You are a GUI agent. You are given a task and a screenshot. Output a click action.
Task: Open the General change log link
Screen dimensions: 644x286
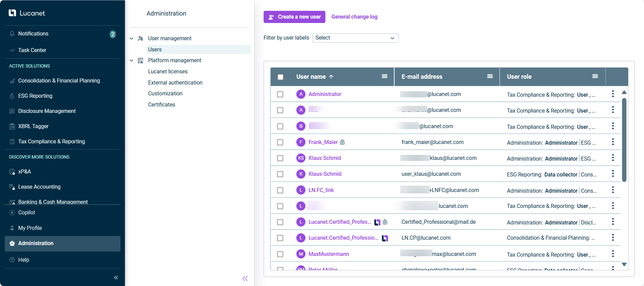[354, 17]
